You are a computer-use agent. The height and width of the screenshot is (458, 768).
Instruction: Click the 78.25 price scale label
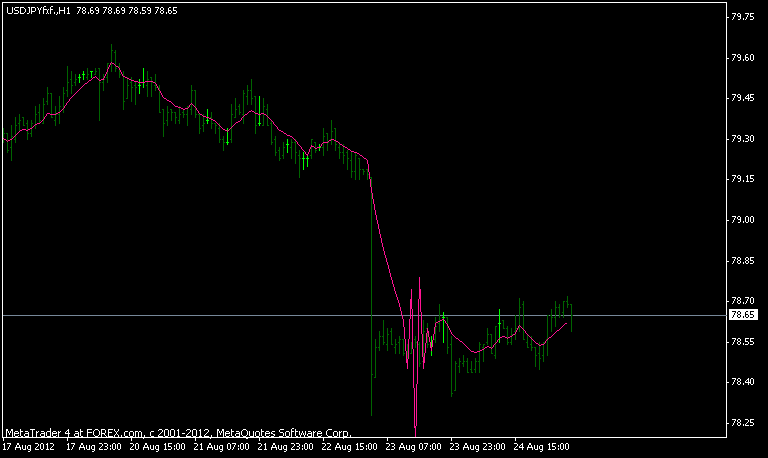pos(742,422)
